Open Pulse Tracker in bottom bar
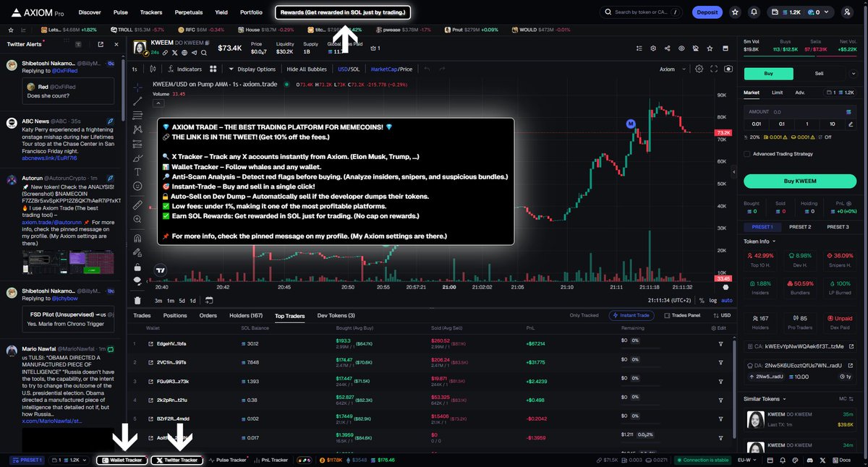 click(228, 460)
